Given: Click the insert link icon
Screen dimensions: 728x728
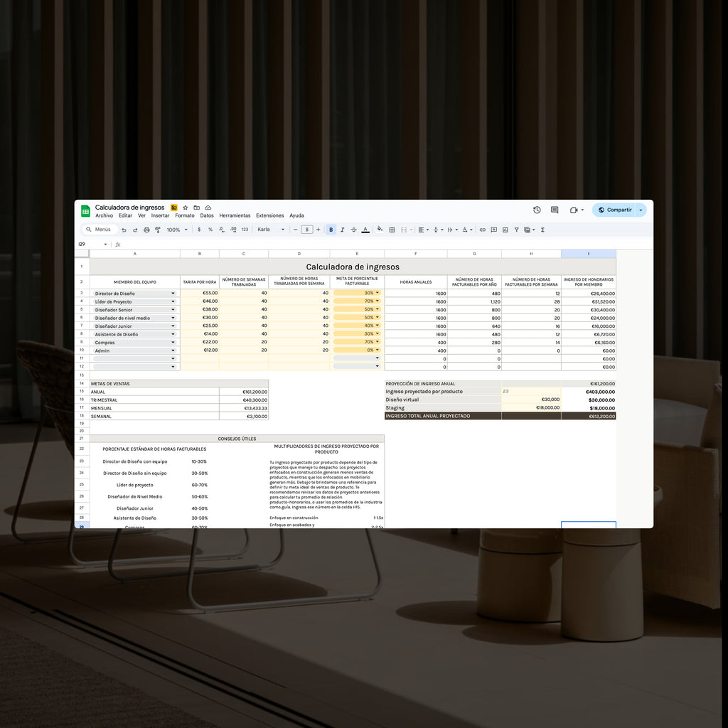Looking at the screenshot, I should pos(483,229).
